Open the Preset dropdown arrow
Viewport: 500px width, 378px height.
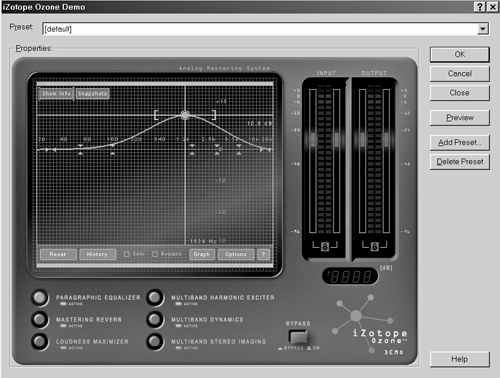point(483,29)
